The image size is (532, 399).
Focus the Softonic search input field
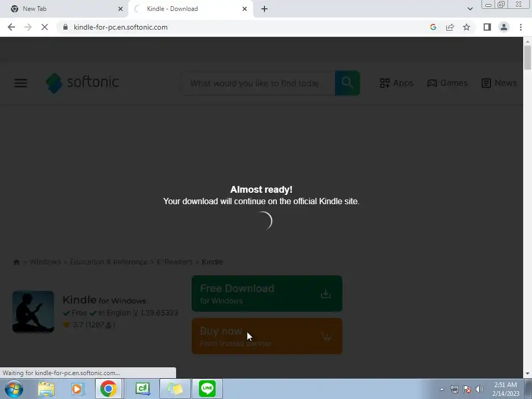tap(258, 83)
